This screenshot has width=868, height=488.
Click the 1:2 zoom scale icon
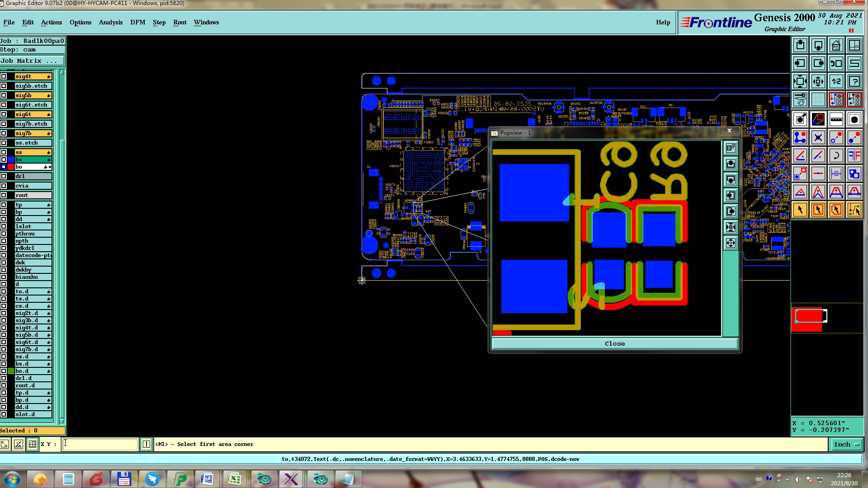[836, 81]
